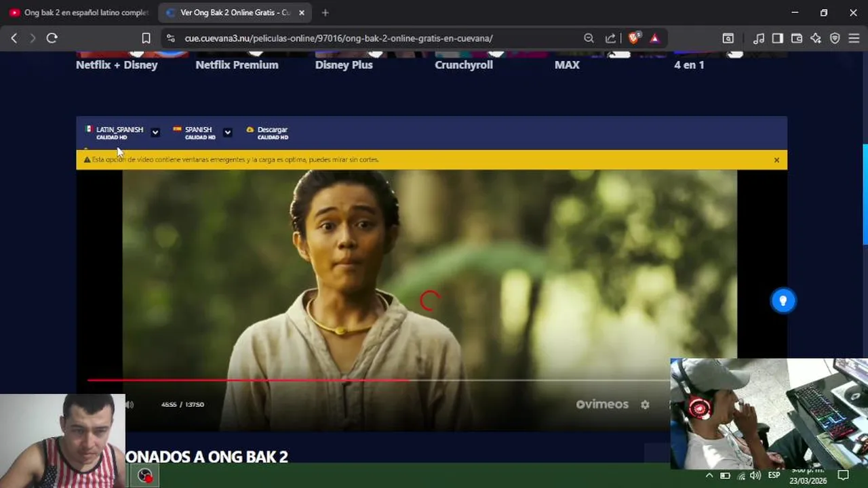This screenshot has width=868, height=488.
Task: Click the Descargar download option
Action: pos(267,133)
